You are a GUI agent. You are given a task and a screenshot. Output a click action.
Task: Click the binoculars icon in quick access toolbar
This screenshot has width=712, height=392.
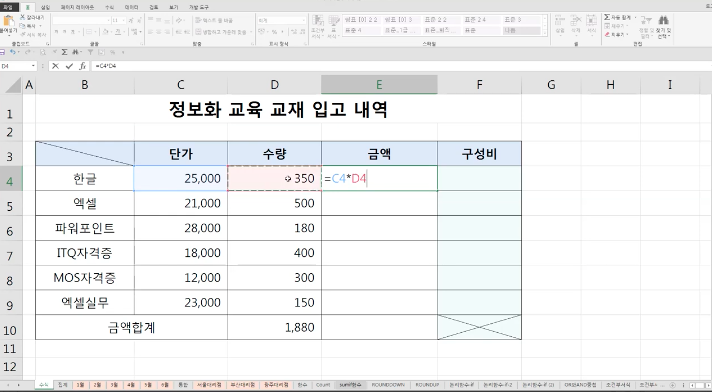point(75,52)
